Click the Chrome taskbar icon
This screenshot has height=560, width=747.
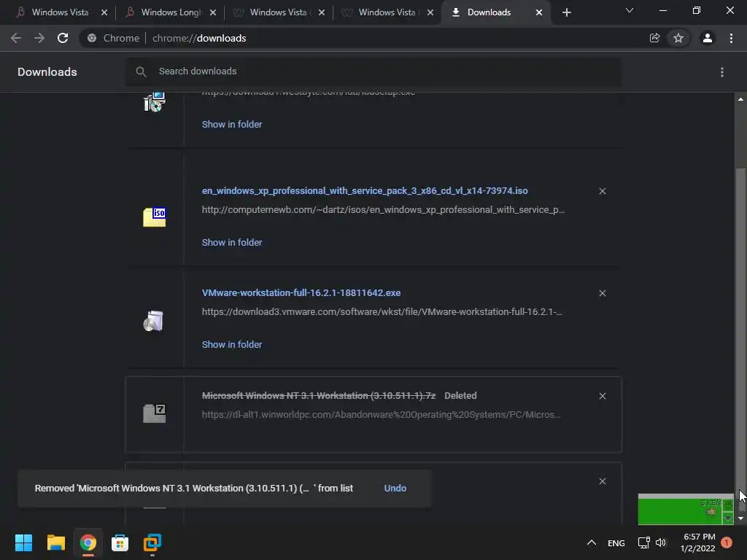pos(88,542)
